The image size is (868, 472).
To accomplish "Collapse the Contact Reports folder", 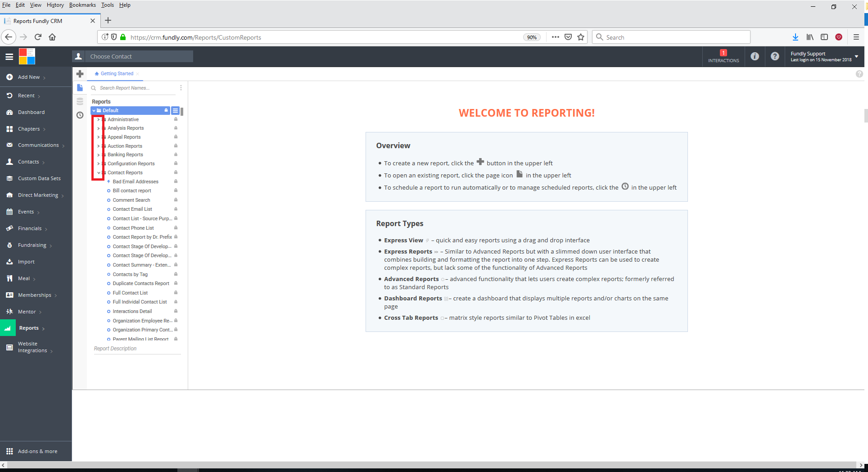I will pos(99,172).
